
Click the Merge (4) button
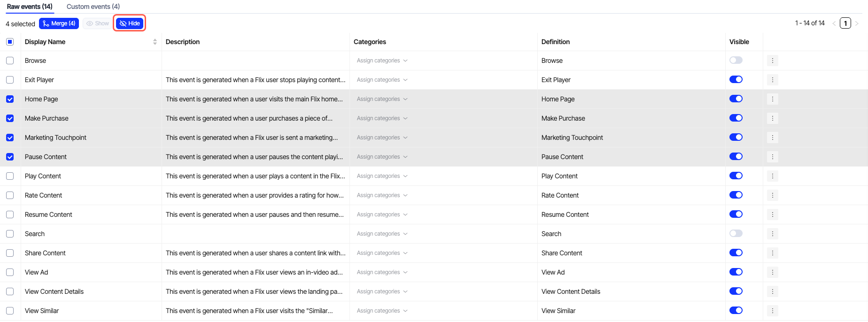[59, 23]
